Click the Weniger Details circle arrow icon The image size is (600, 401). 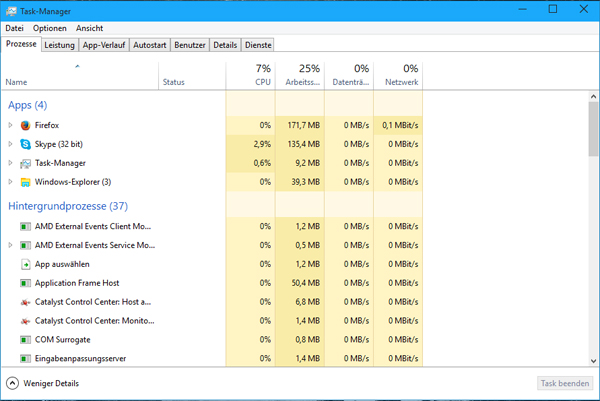pos(12,383)
